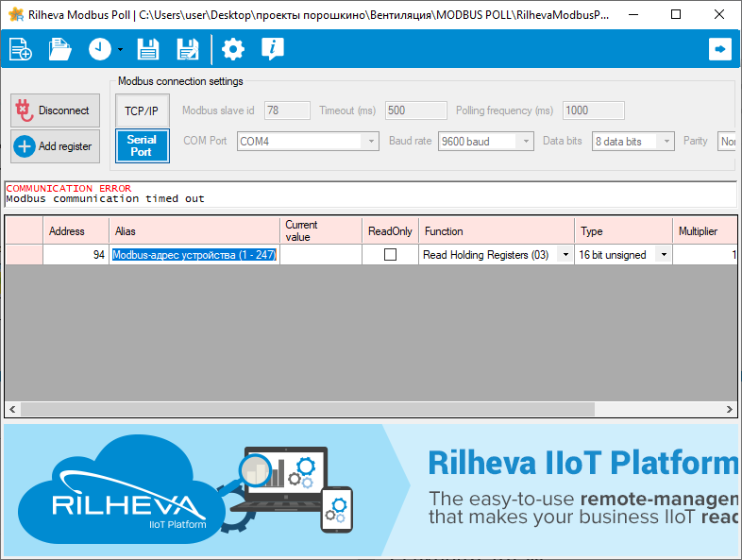Click the arrow icon at toolbar right

pos(720,50)
